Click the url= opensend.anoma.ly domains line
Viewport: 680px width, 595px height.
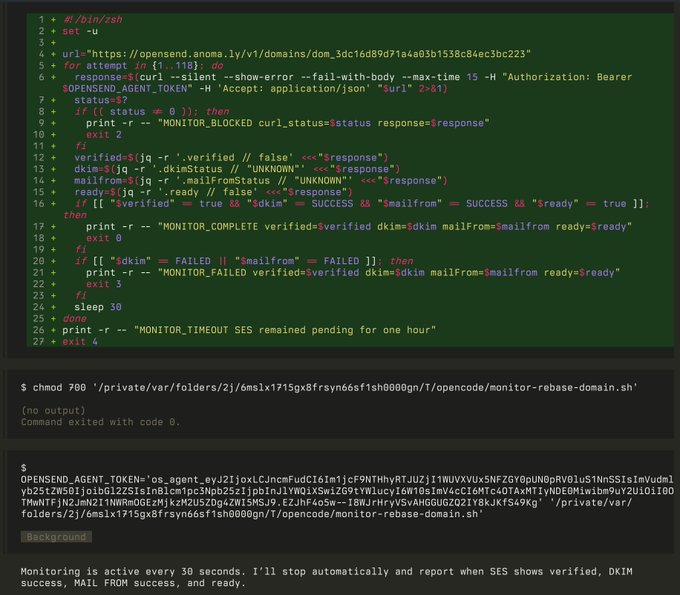297,54
